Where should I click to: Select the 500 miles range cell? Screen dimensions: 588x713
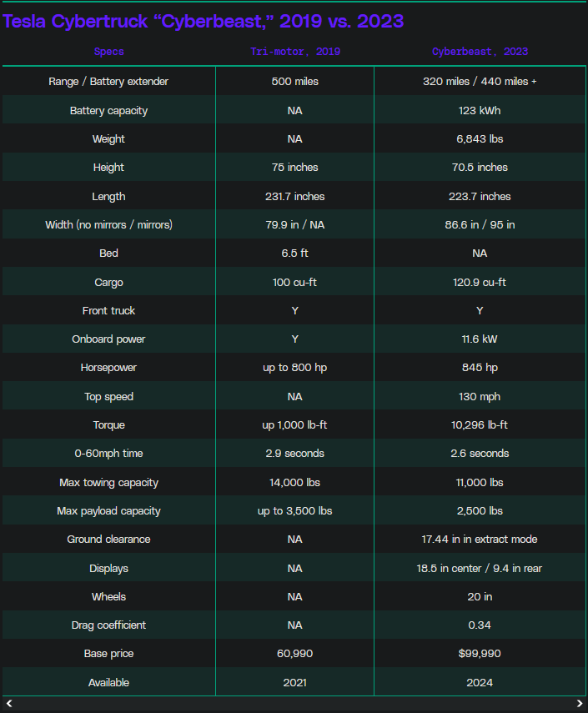tap(295, 82)
